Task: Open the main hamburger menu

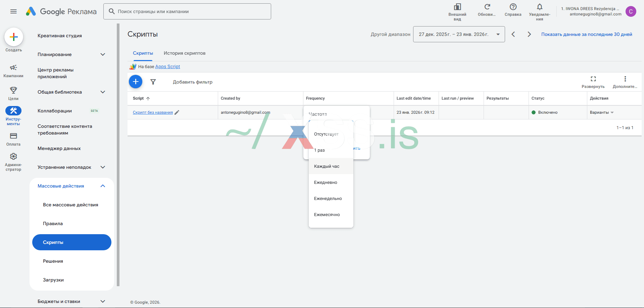Action: (x=13, y=11)
